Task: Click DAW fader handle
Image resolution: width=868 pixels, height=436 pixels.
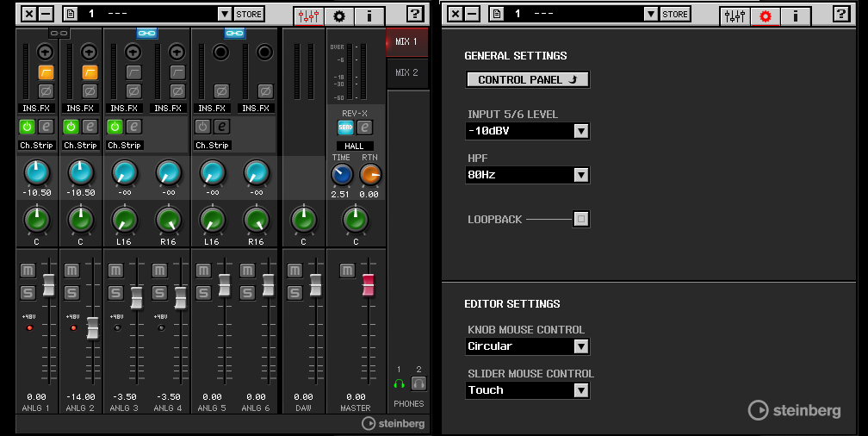Action: click(x=315, y=284)
